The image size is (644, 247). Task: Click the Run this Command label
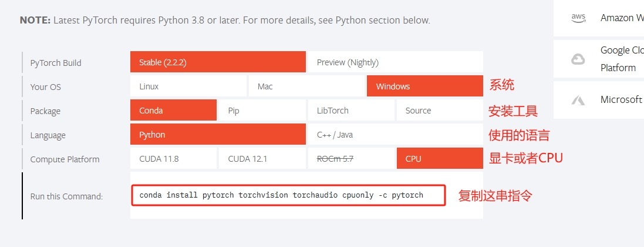coord(66,196)
